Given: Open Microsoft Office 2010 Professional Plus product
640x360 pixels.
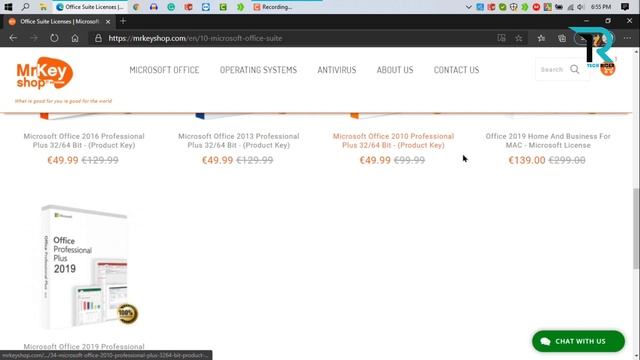Looking at the screenshot, I should [393, 140].
